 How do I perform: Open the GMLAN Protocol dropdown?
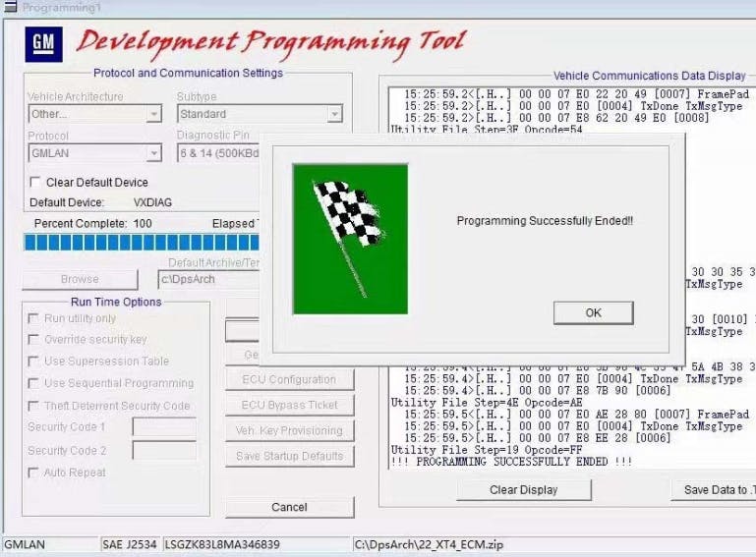(153, 153)
